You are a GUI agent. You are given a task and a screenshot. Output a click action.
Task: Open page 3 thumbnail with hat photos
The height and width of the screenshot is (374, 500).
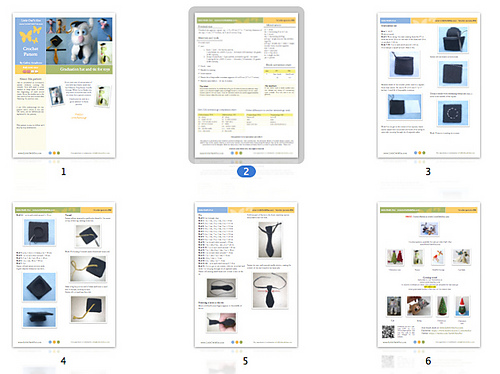pyautogui.click(x=429, y=85)
